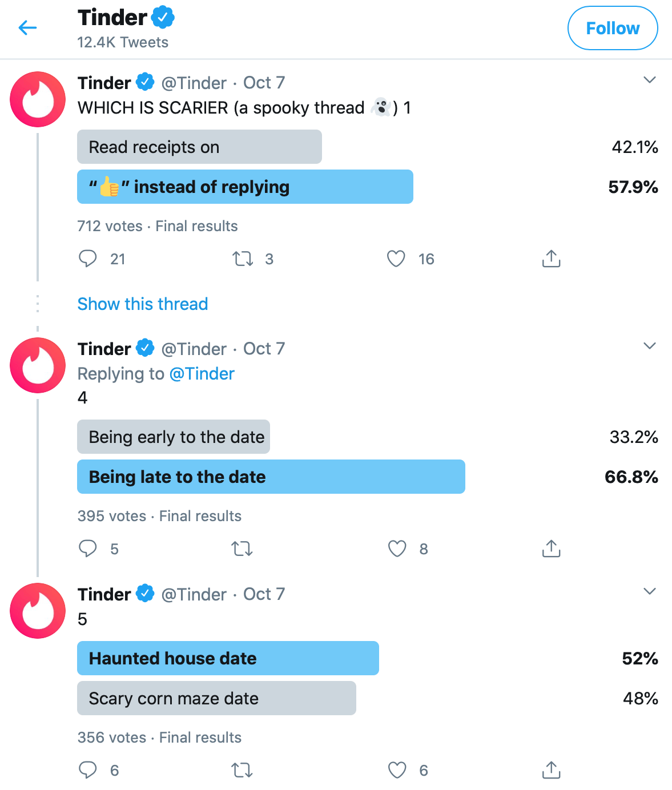
Task: Click the back arrow to exit the Tinder profile
Action: 27,27
